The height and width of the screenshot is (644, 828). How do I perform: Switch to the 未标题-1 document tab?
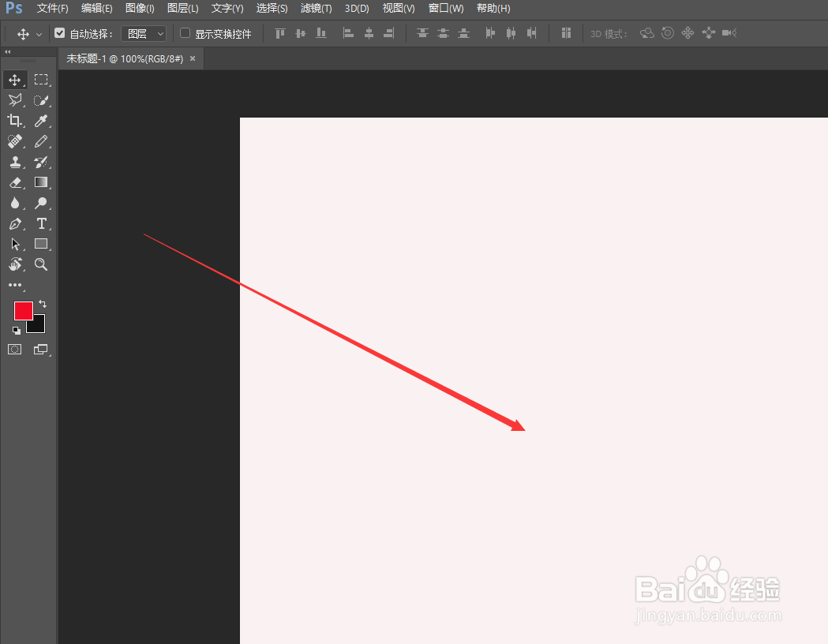pyautogui.click(x=125, y=58)
